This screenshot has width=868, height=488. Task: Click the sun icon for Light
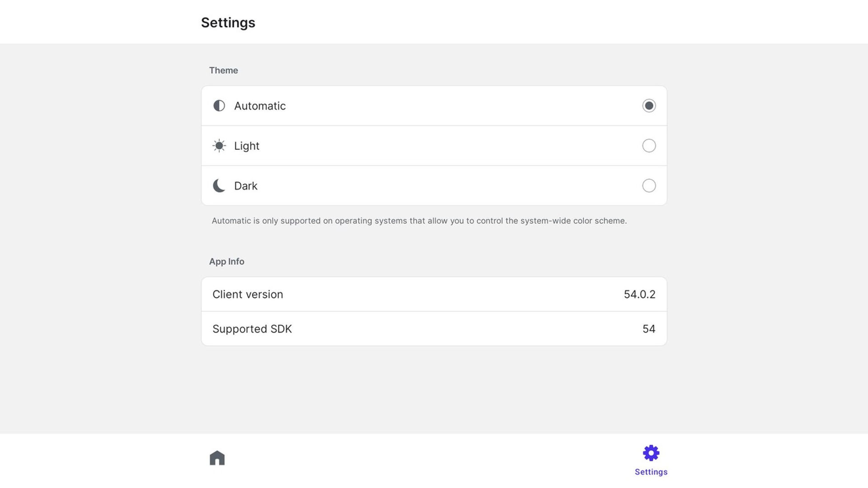219,145
